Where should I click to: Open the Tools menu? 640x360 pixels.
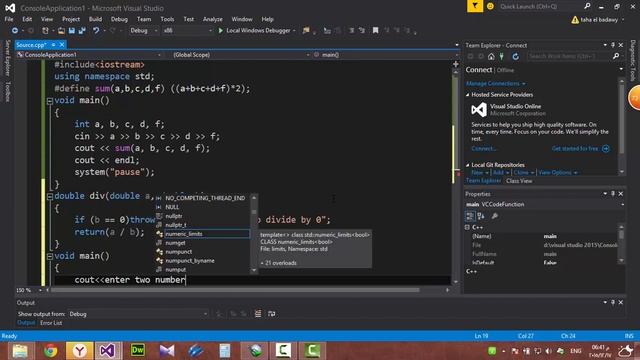(167, 19)
